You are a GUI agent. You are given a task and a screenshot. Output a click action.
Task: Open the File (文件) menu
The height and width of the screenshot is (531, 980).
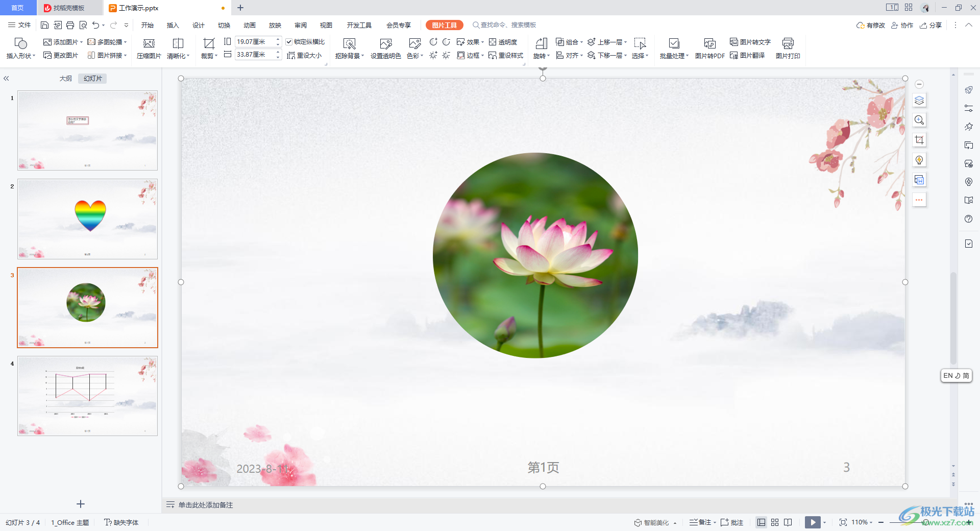pos(19,25)
